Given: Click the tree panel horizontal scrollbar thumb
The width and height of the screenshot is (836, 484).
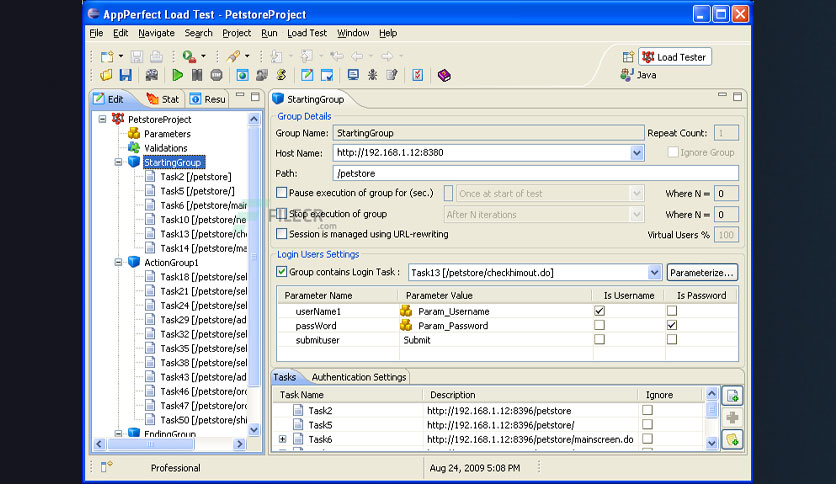Looking at the screenshot, I should pyautogui.click(x=151, y=443).
